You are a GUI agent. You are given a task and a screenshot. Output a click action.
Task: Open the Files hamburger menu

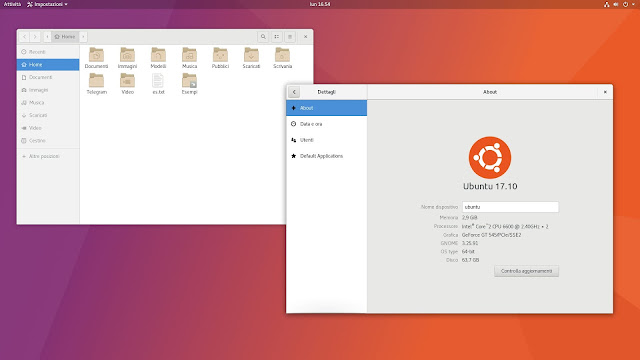(290, 37)
